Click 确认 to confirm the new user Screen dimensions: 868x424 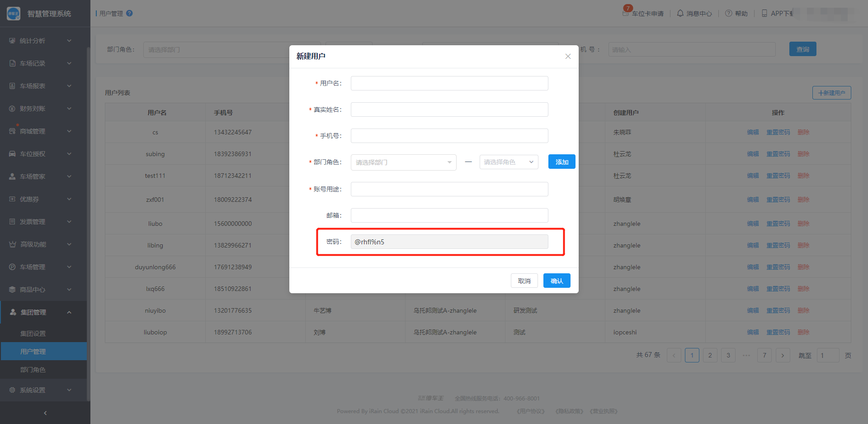557,281
